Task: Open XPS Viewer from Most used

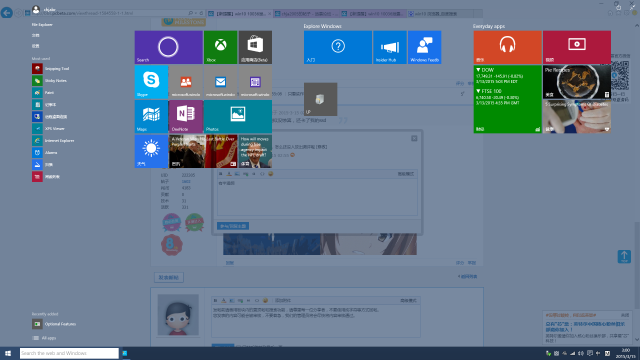Action: (x=49, y=129)
